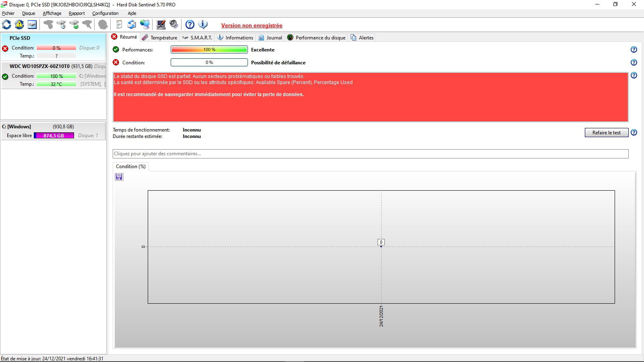Click help icon next to Refaire le test
This screenshot has width=644, height=362.
[x=634, y=132]
